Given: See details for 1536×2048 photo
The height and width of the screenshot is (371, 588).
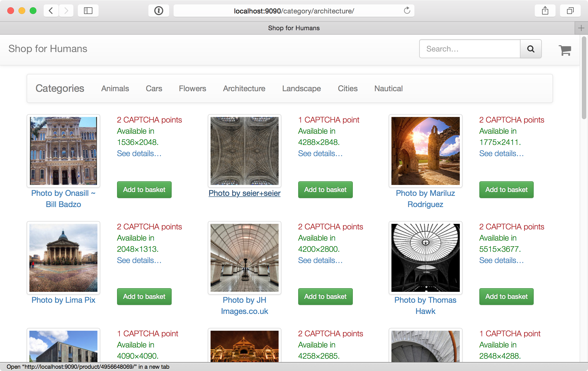Looking at the screenshot, I should (139, 153).
